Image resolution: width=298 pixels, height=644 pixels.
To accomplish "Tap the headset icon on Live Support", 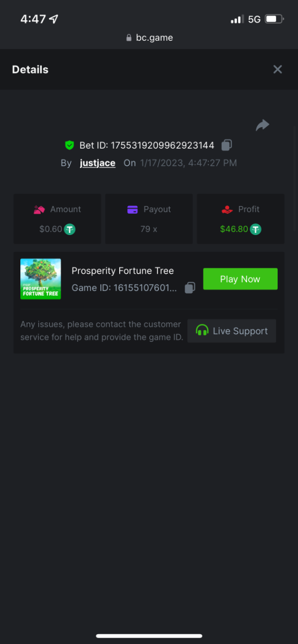I will [202, 331].
